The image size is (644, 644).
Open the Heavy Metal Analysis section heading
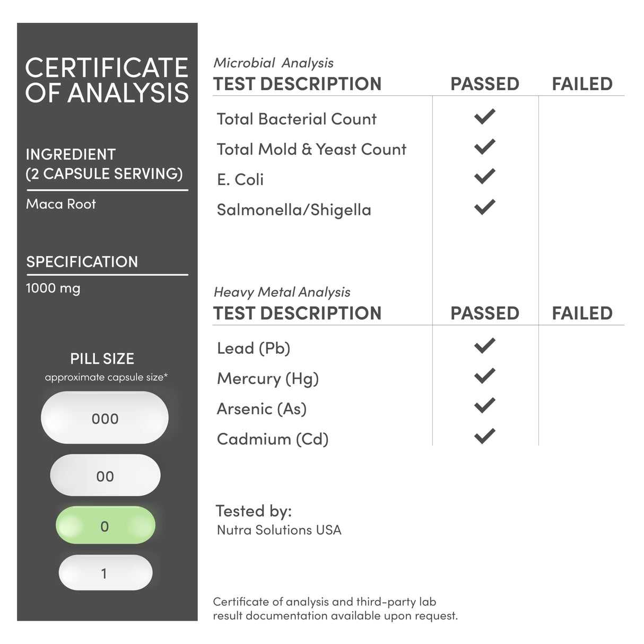tap(282, 292)
